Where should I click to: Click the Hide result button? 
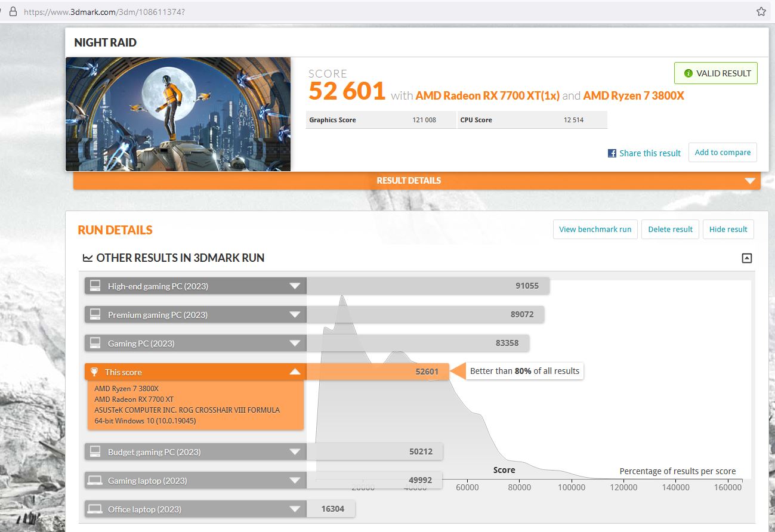(728, 230)
